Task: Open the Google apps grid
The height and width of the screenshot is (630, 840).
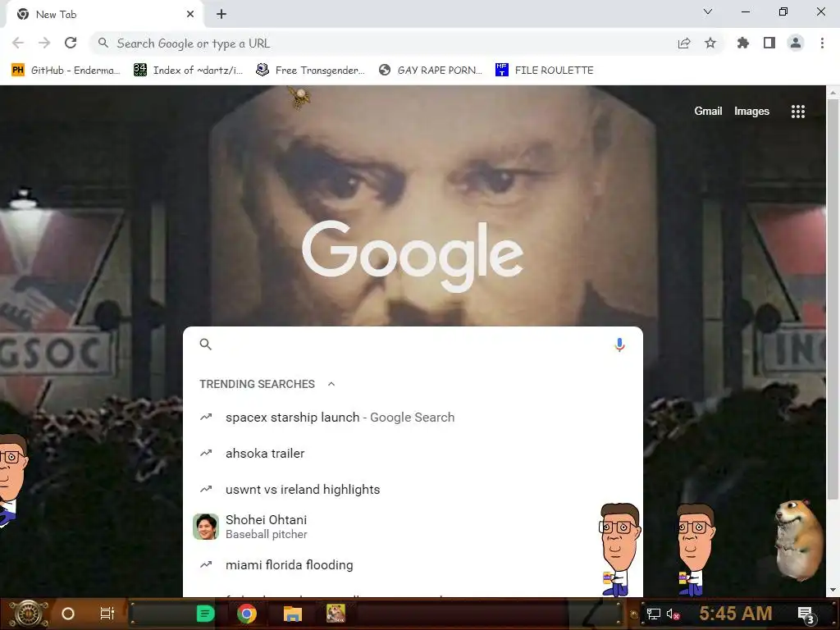Action: click(x=798, y=112)
